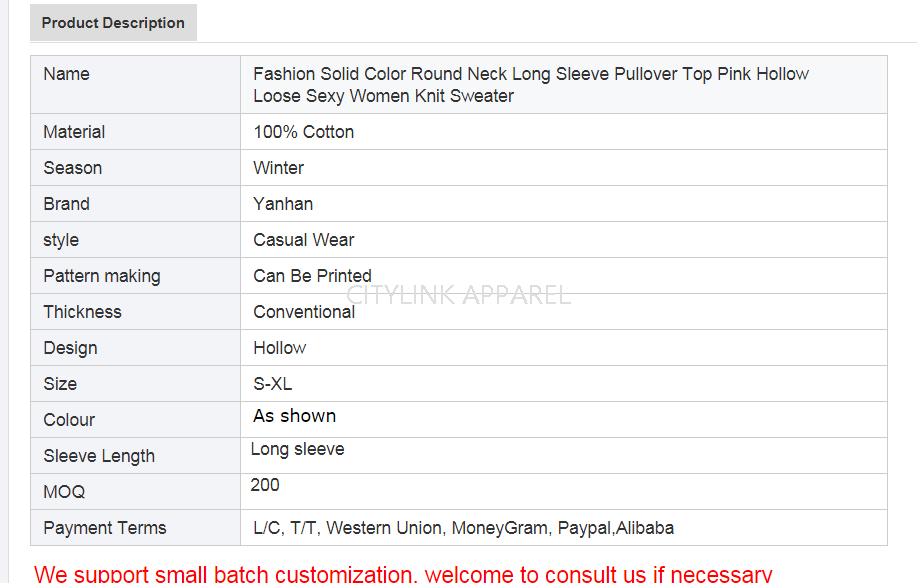Click the 'As shown' colour value
The width and height of the screenshot is (917, 583).
click(x=294, y=416)
